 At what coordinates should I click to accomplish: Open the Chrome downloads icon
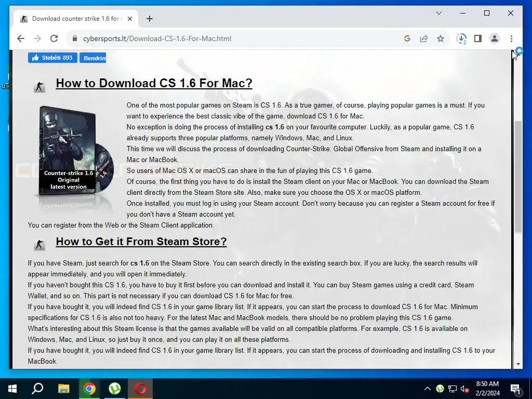coord(461,38)
